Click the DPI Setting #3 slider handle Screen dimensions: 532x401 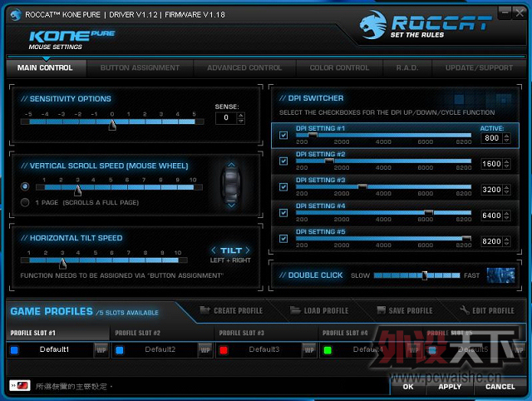tap(362, 186)
